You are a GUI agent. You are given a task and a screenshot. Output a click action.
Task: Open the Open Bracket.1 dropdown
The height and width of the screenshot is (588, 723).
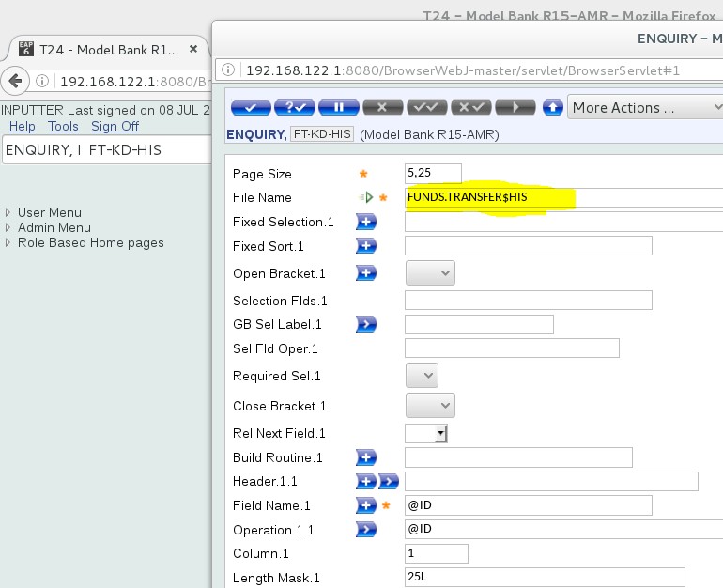click(x=430, y=273)
